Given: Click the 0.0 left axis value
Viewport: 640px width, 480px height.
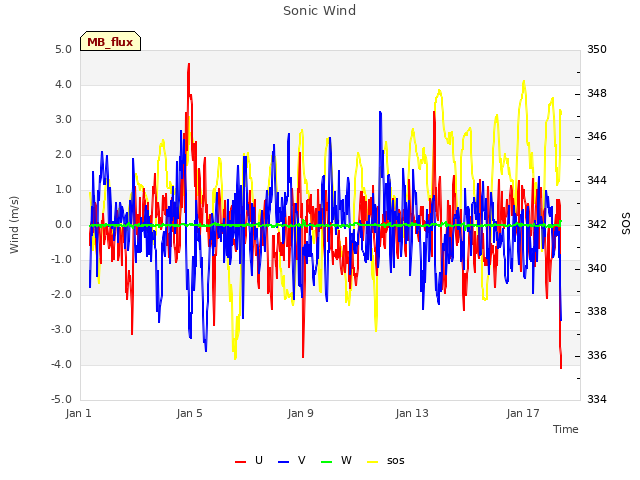Looking at the screenshot, I should point(63,224).
